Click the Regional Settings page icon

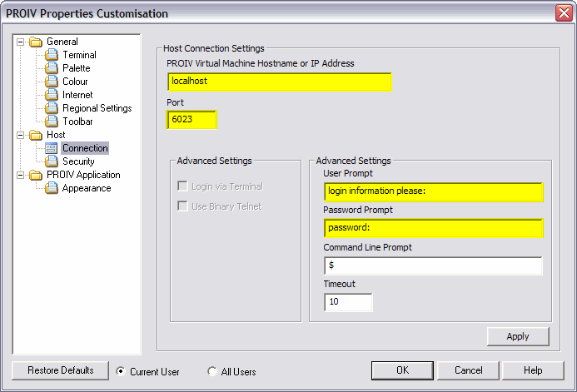click(x=52, y=108)
